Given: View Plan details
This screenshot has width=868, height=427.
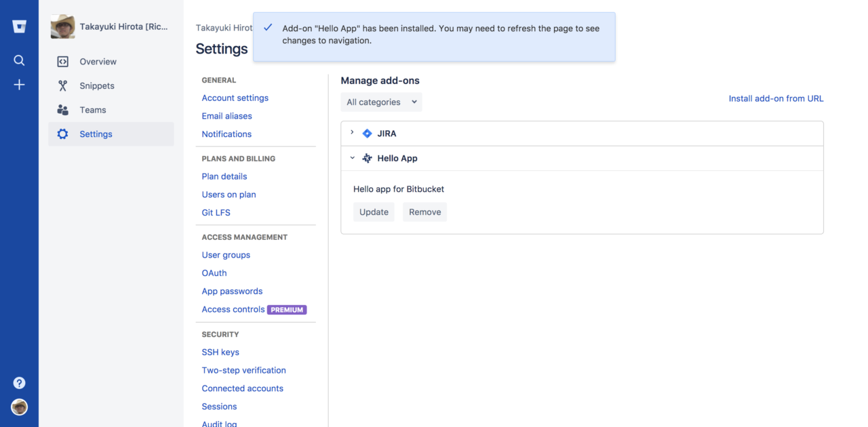Looking at the screenshot, I should point(224,176).
